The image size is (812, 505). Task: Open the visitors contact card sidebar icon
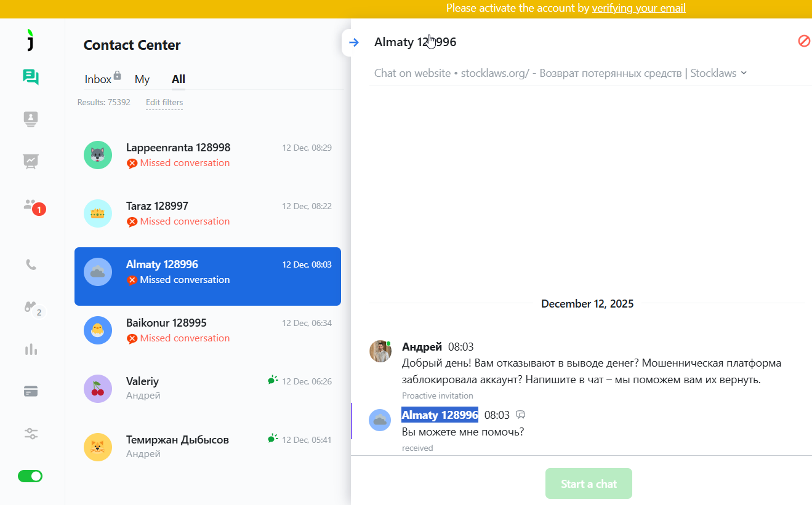[x=31, y=119]
